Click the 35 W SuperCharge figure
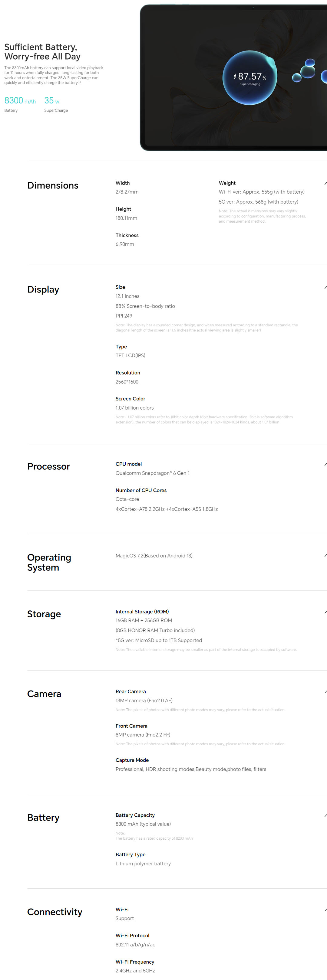 point(52,101)
